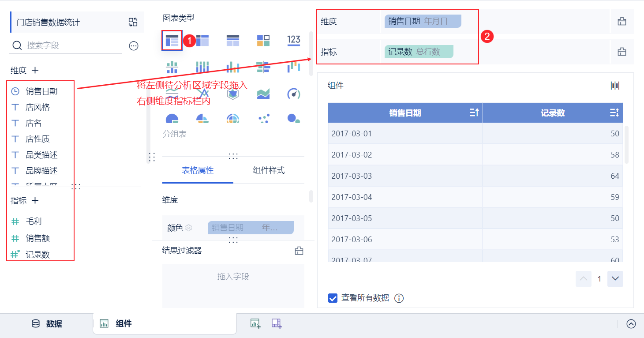
Task: Choose the KPI 123 number card chart type
Action: (294, 41)
